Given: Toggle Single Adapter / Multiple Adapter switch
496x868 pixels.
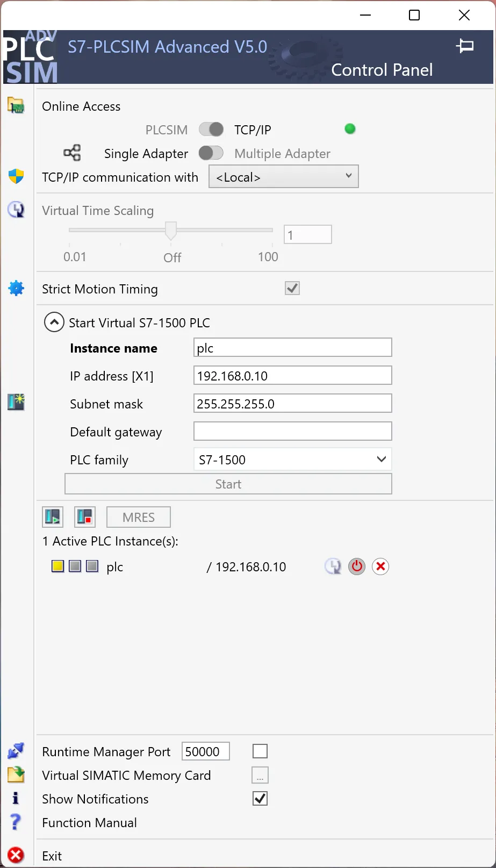Looking at the screenshot, I should 211,153.
